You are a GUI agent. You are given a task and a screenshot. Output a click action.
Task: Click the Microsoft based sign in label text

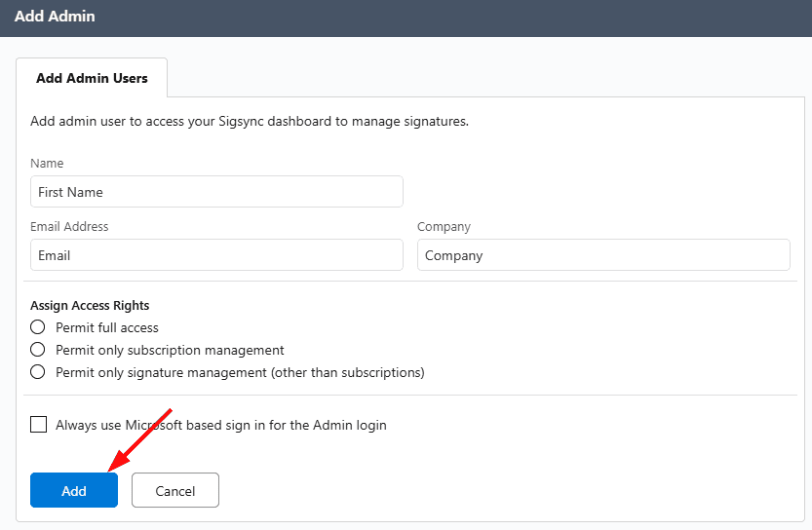(x=221, y=425)
